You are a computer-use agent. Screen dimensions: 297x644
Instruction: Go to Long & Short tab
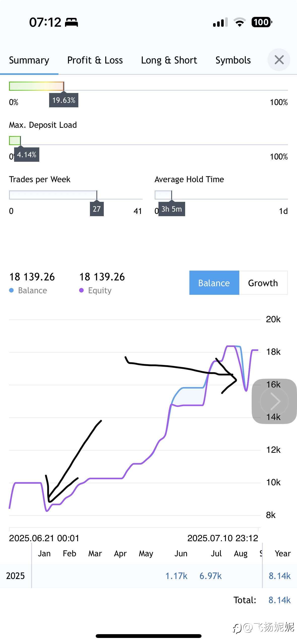pos(169,60)
